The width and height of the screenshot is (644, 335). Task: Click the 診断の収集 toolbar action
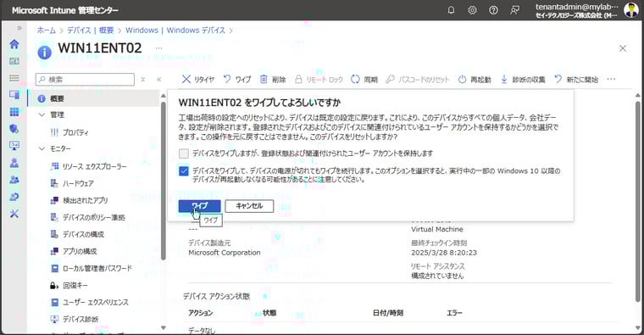523,80
